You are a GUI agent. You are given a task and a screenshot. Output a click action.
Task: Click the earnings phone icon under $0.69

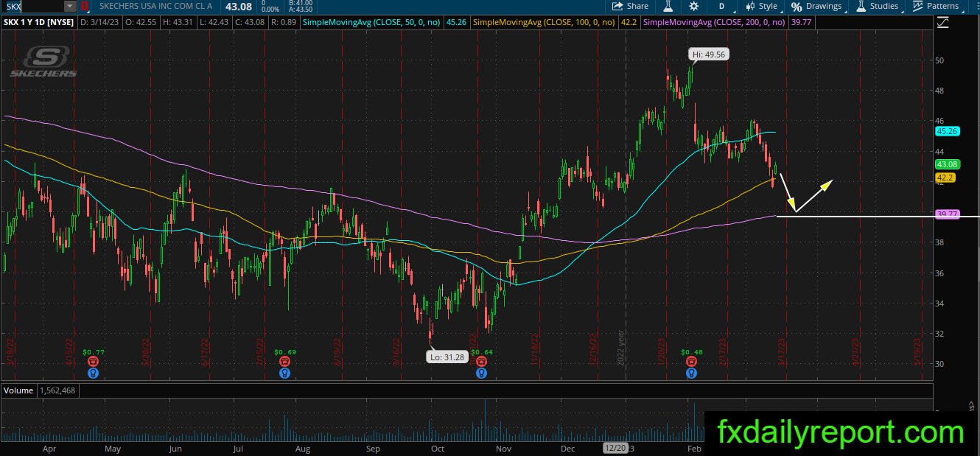click(x=284, y=362)
